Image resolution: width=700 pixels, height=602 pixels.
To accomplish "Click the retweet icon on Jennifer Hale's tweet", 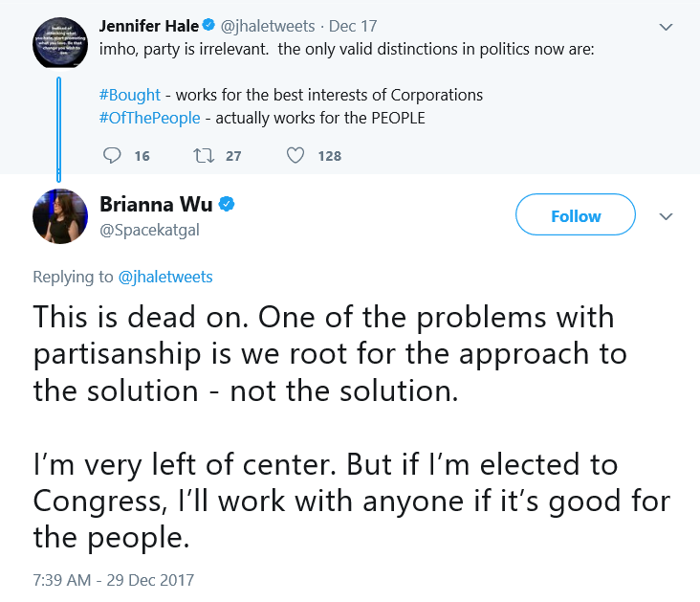I will point(204,156).
